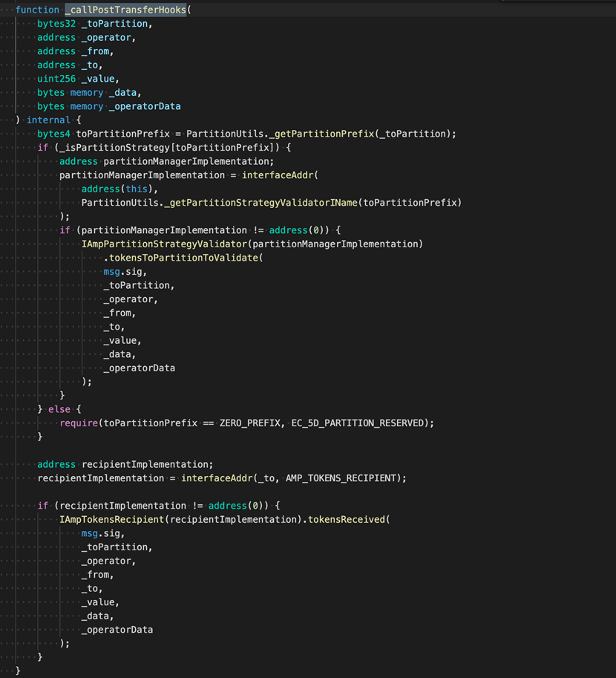The width and height of the screenshot is (616, 678).
Task: Click the bytes4 type keyword
Action: [x=53, y=134]
